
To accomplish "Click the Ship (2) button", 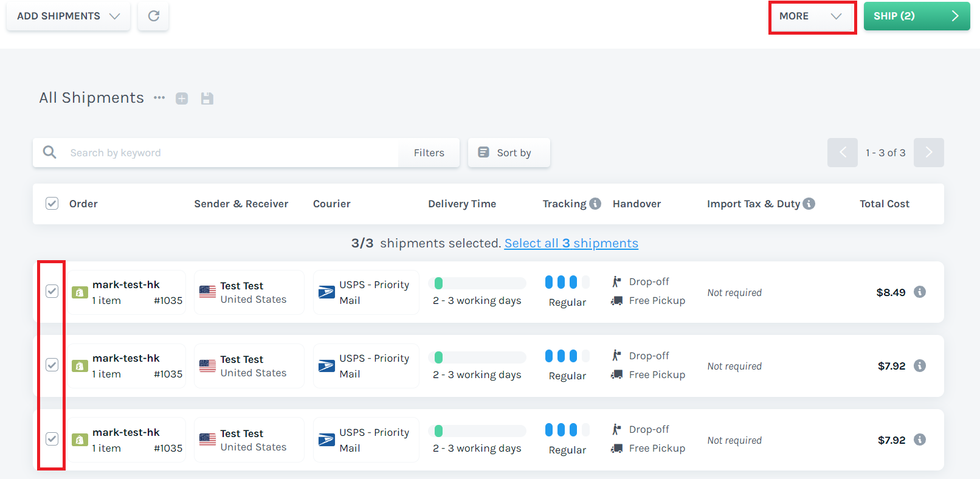I will click(917, 16).
